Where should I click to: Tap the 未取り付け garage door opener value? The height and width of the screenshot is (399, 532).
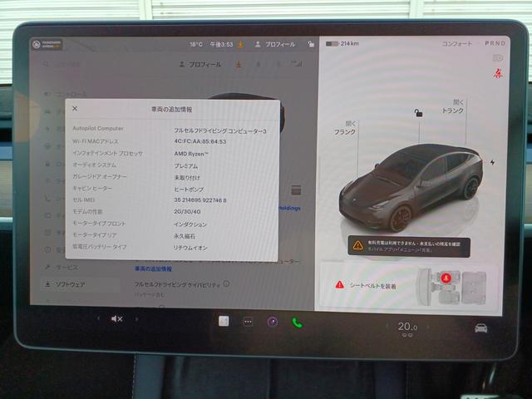(x=187, y=177)
